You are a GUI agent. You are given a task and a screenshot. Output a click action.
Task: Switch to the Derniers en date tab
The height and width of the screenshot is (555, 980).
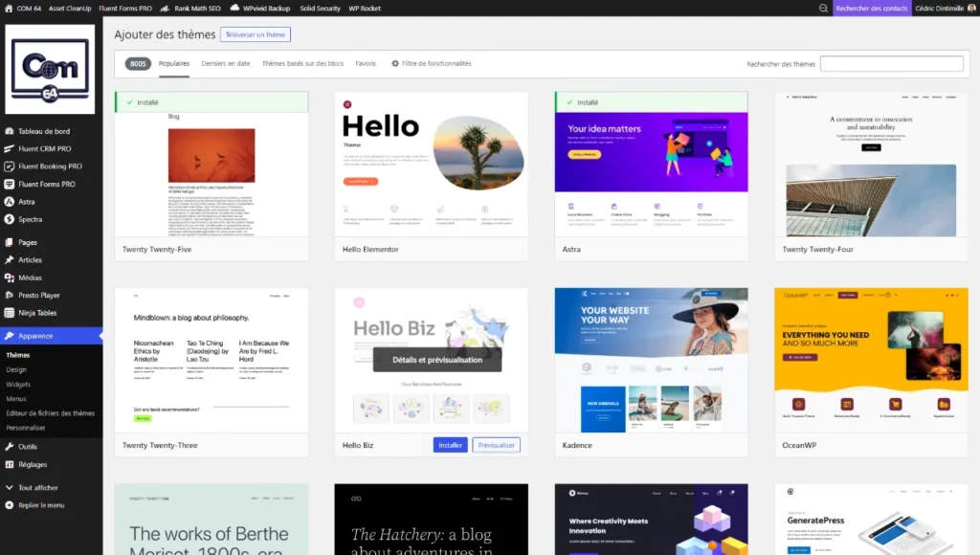coord(227,63)
